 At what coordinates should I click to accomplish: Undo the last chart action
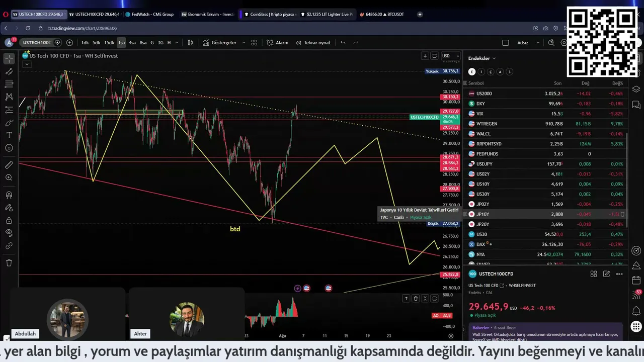pyautogui.click(x=343, y=43)
